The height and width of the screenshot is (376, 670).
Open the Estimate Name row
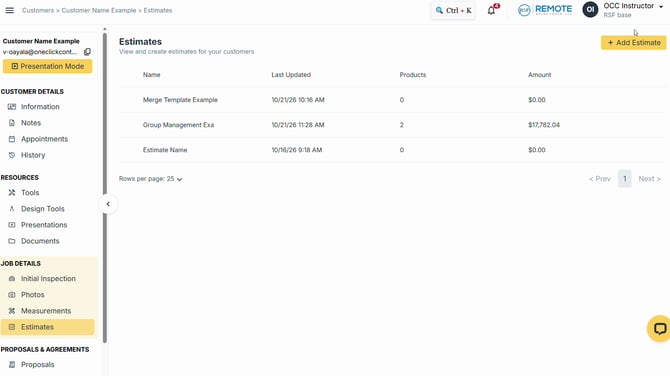392,150
